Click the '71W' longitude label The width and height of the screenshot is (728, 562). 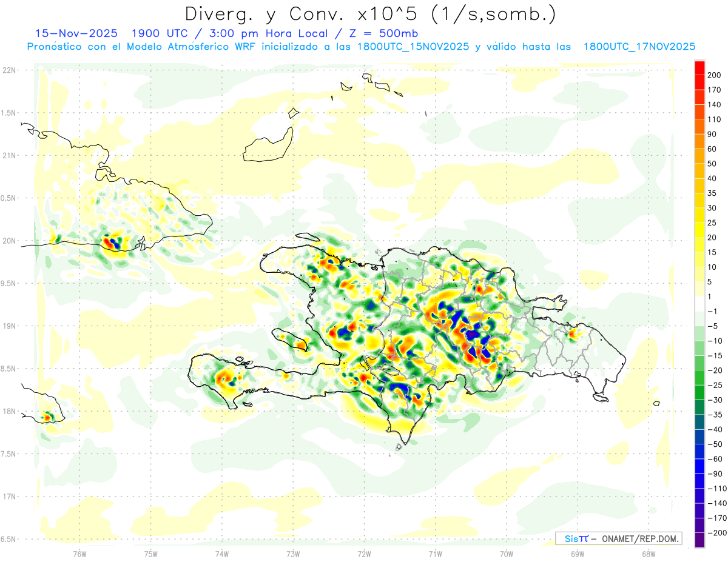pos(435,554)
